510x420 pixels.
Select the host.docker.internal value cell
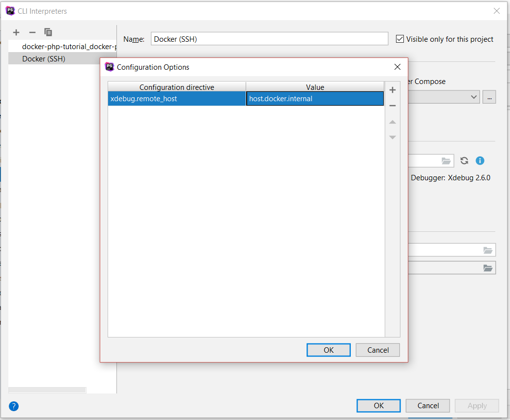(x=314, y=99)
